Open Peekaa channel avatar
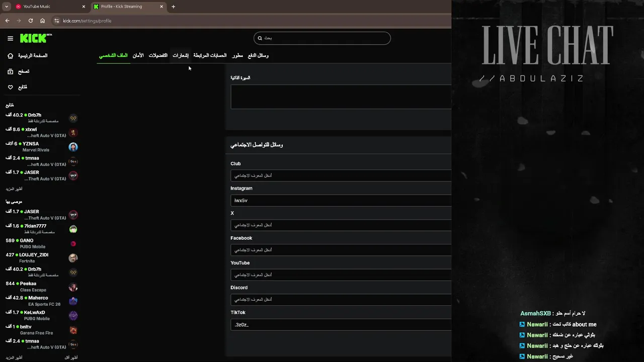This screenshot has height=362, width=644. 73,287
